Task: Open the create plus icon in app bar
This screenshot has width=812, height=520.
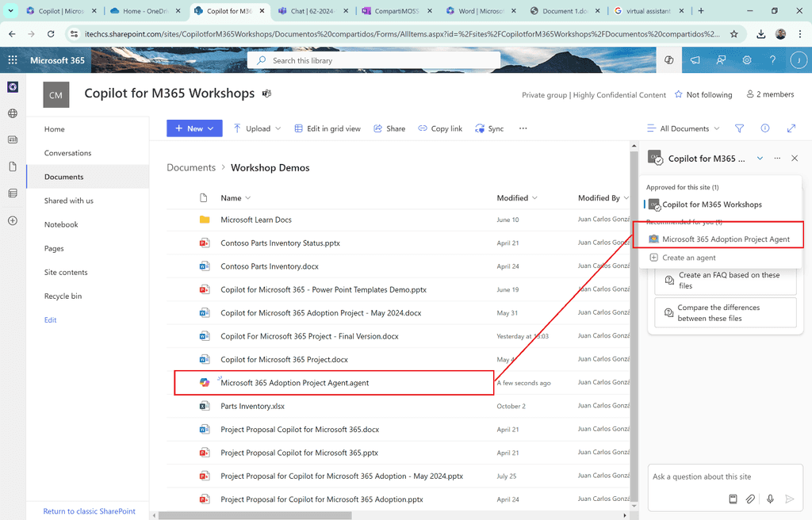Action: point(13,220)
